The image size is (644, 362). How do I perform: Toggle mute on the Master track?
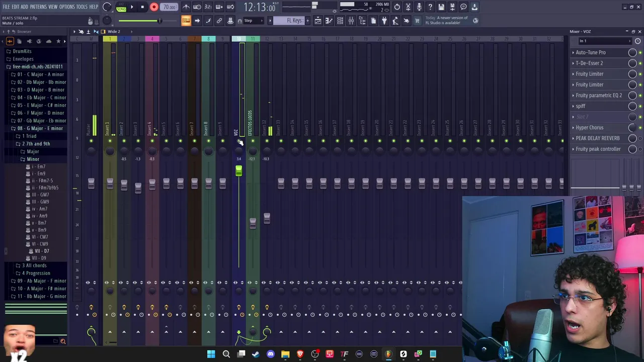click(91, 141)
